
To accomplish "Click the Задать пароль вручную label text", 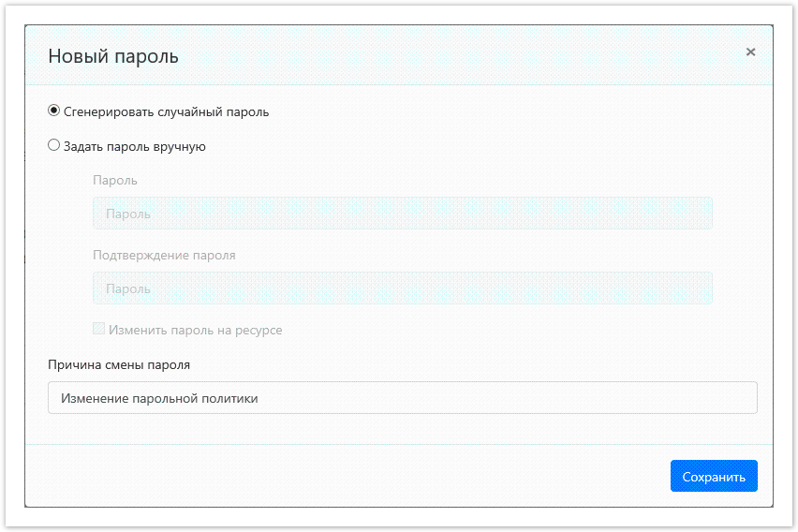I will click(x=135, y=146).
